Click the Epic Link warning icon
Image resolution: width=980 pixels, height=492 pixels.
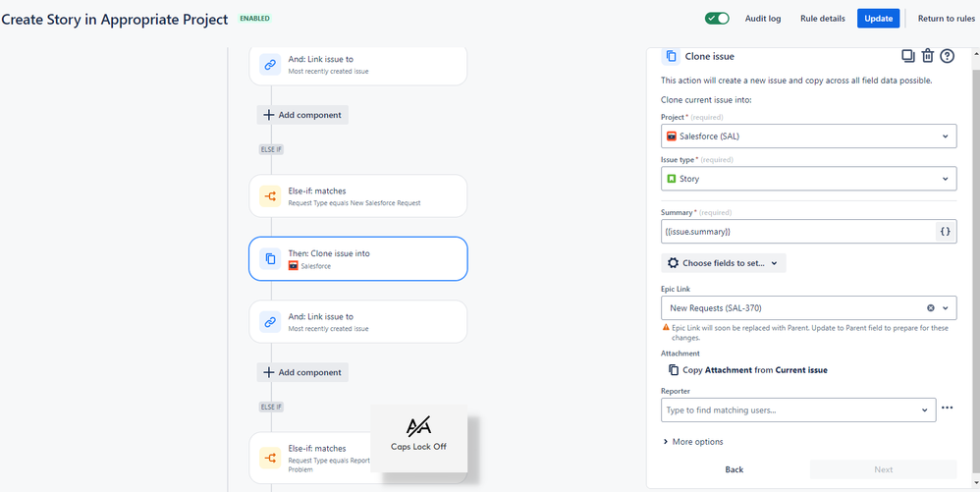pos(666,327)
